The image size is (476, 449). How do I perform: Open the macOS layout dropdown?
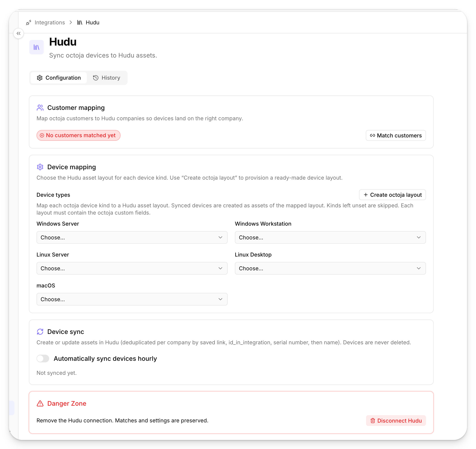(x=132, y=299)
